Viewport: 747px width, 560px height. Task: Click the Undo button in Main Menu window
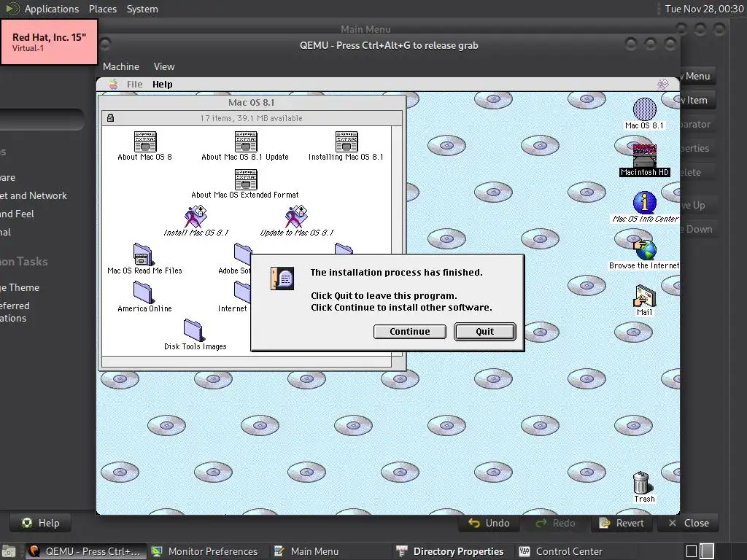point(489,523)
